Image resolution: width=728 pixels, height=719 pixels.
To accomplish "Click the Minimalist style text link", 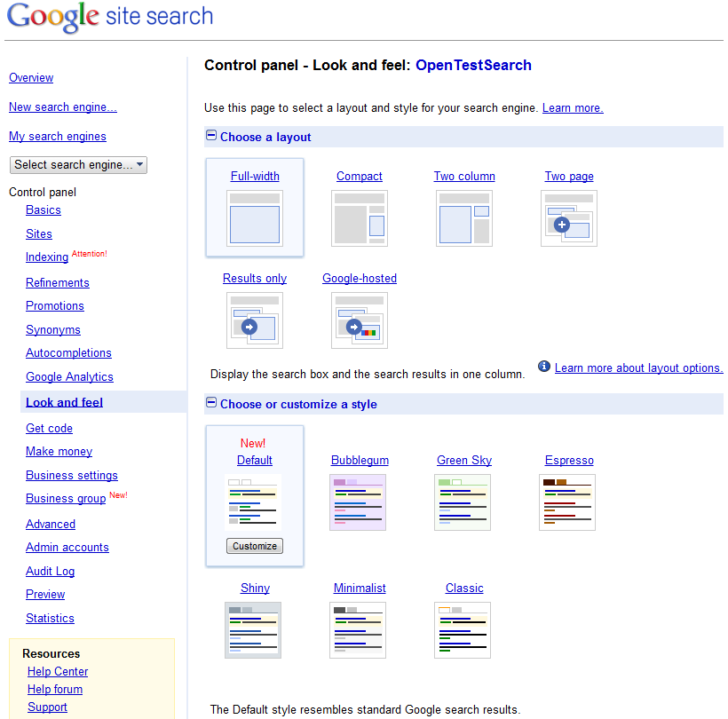I will pyautogui.click(x=360, y=588).
